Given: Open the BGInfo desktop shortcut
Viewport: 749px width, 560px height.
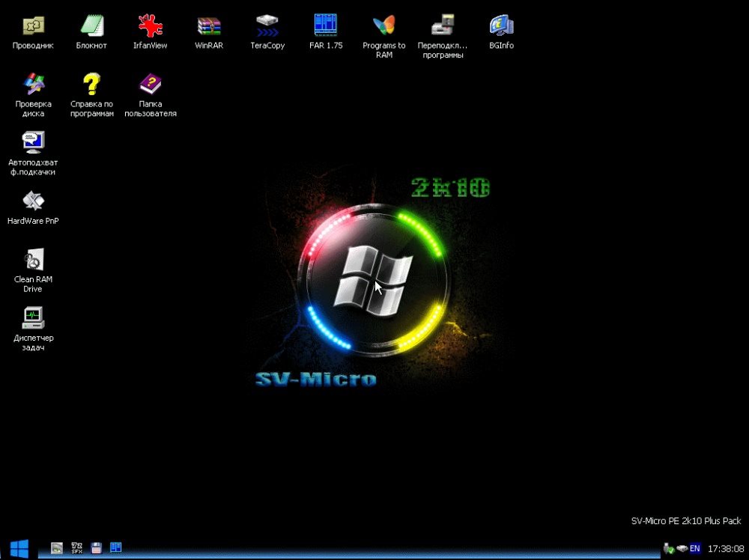Looking at the screenshot, I should 501,26.
